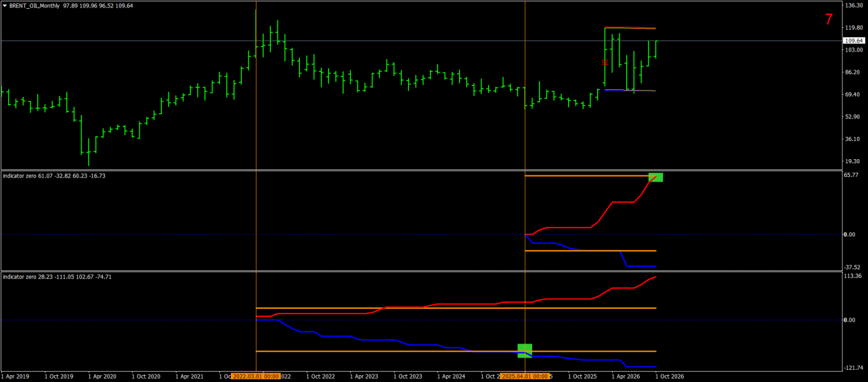Screen dimensions: 868x382
Task: Click the -121.74 indicator scale value
Action: point(853,368)
